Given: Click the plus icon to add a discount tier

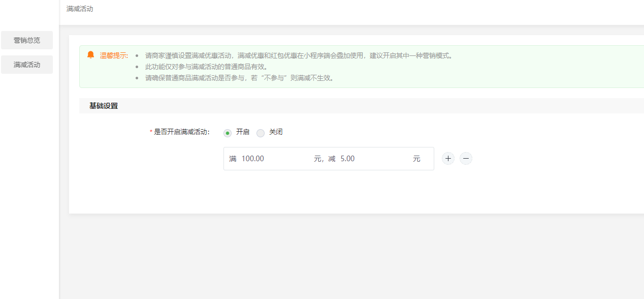Looking at the screenshot, I should pos(448,159).
